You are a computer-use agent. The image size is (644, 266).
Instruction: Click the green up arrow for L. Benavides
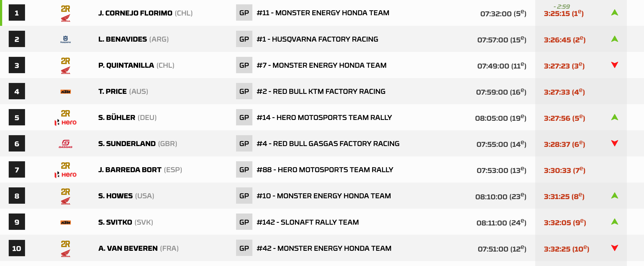pos(615,39)
